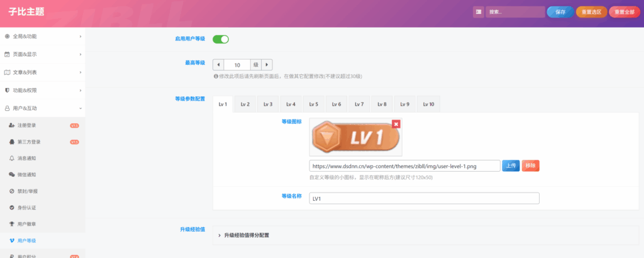Open 消息通知 settings page

43,158
